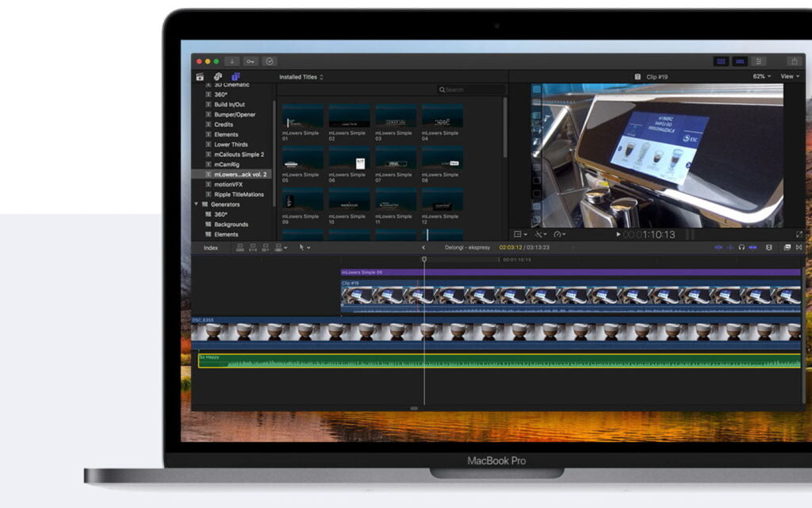Toggle the Browser panel button
The image size is (812, 508).
point(721,61)
